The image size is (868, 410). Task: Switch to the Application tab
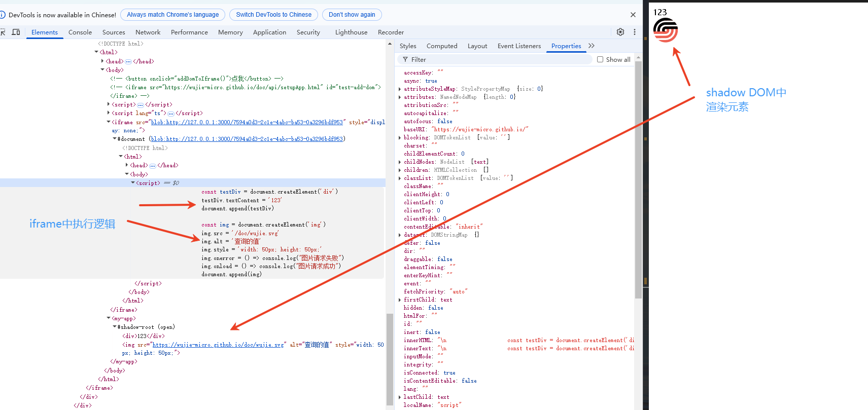[269, 32]
